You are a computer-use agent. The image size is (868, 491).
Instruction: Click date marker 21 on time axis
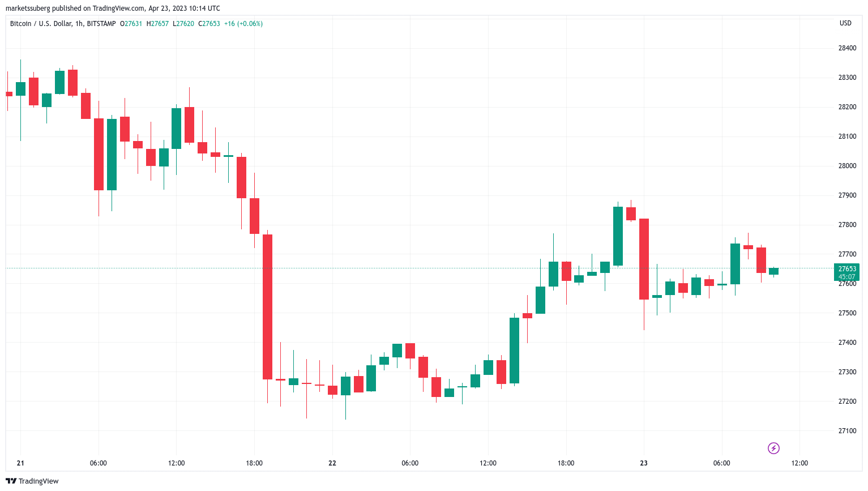pos(20,463)
